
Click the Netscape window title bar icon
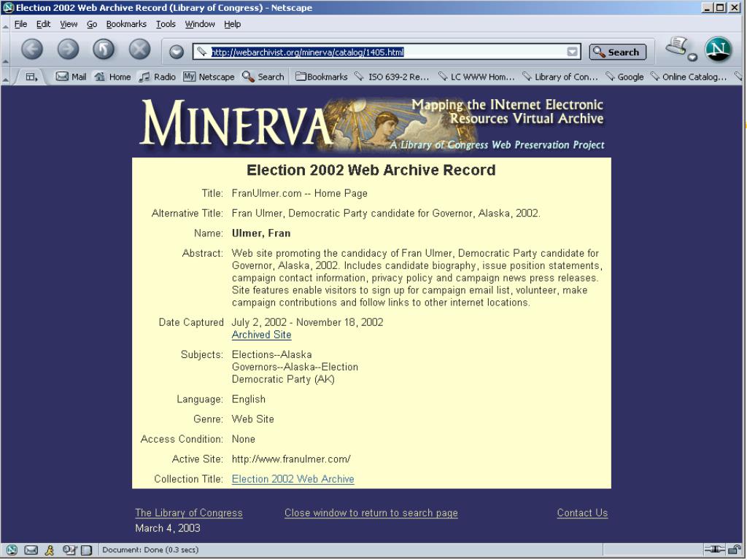pos(8,7)
